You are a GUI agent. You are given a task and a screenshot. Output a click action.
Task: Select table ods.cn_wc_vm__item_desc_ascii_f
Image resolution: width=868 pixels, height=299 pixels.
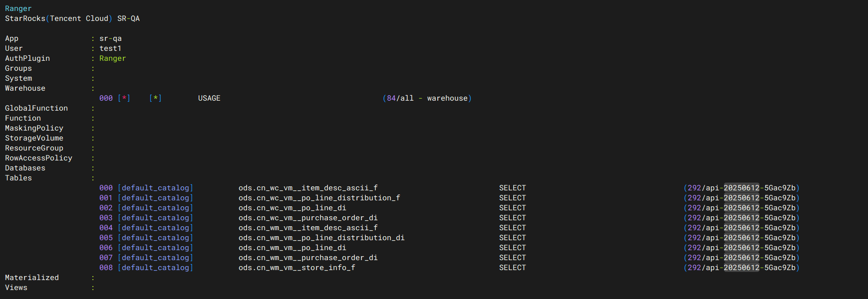point(308,188)
